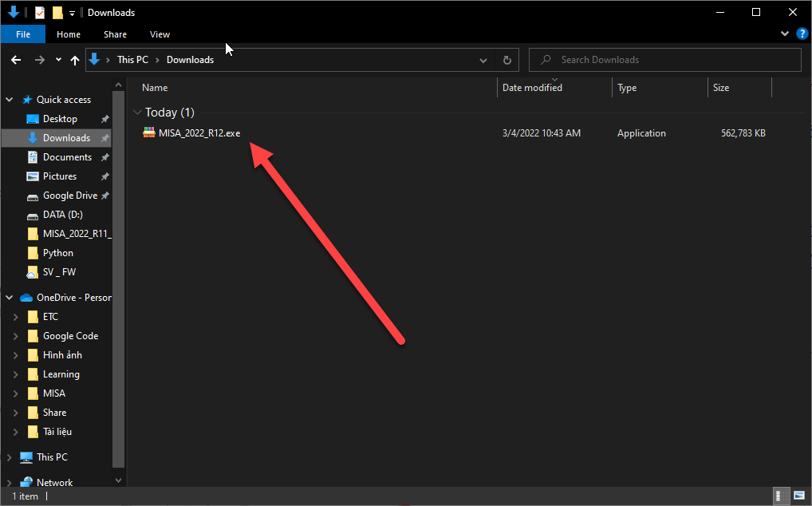Viewport: 812px width, 506px height.
Task: Open the MISA_2022_R11_ folder in sidebar
Action: [77, 234]
